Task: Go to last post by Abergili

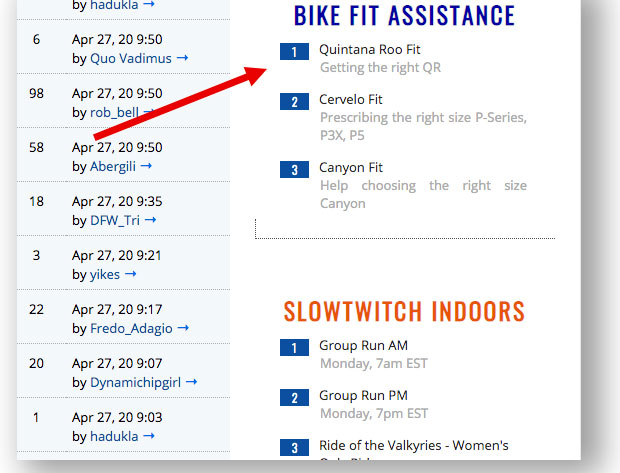Action: click(146, 167)
